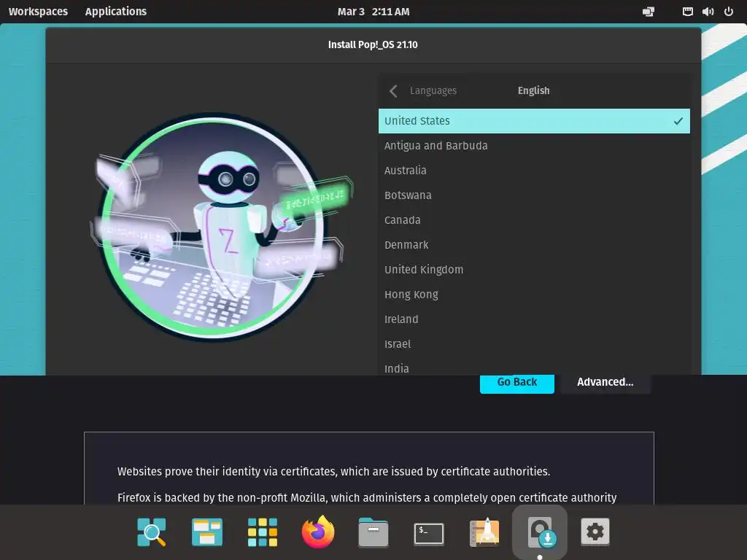Select Israel as the region
Viewport: 747px width, 560px height.
534,344
